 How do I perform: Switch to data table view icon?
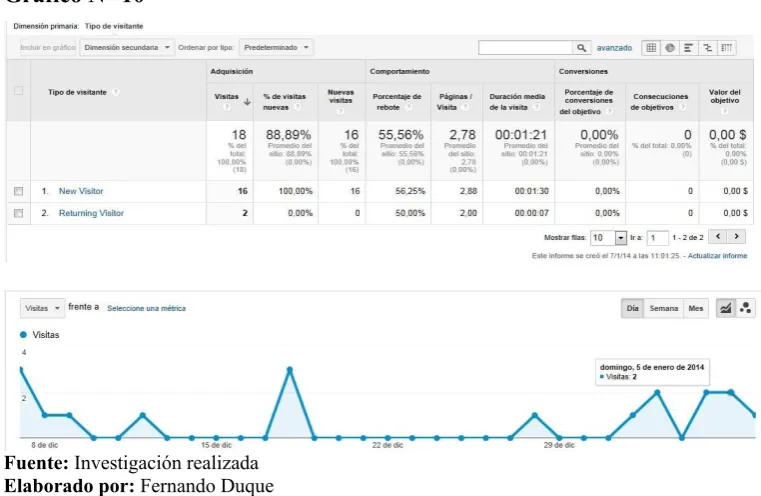point(651,48)
